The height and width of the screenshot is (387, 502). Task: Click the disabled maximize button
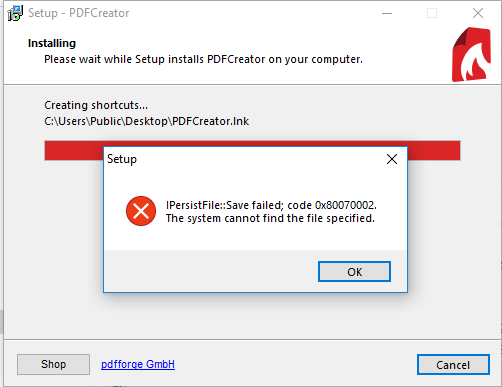432,13
